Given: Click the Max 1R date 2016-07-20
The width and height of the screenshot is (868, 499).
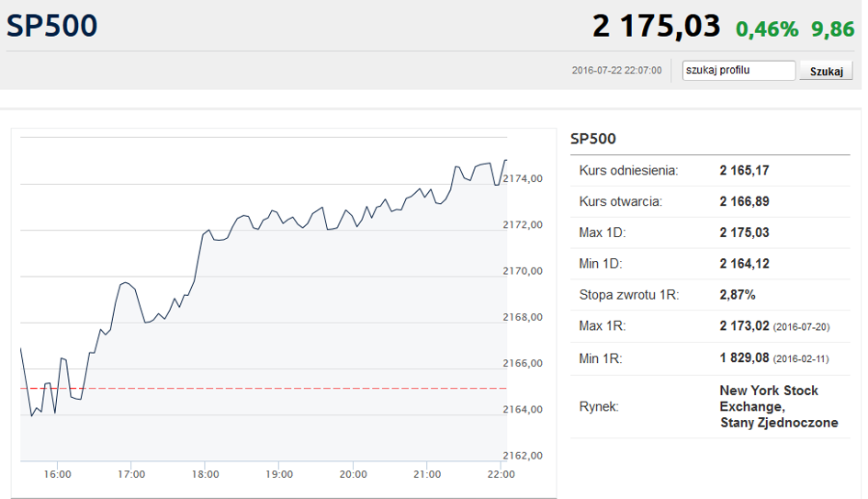Looking at the screenshot, I should click(802, 327).
